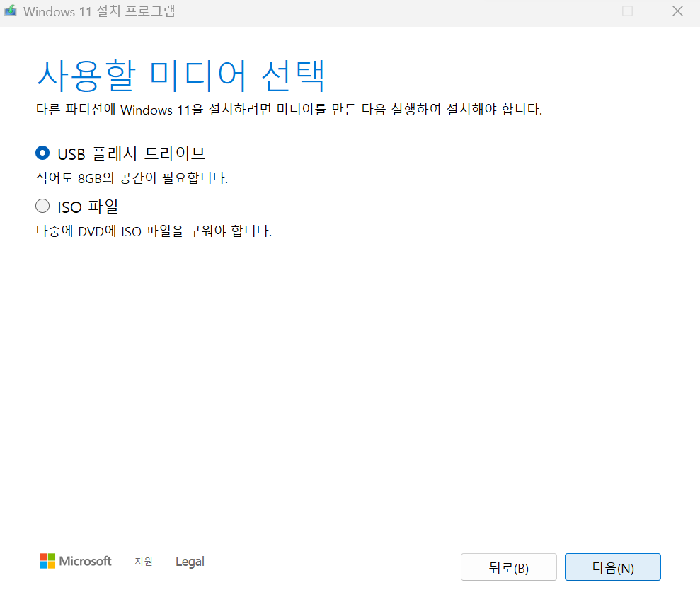Screen dimensions: 700x597
Task: Click the text 나중에 DVD에 ISO 파일을 구워야 합니다.
Action: [x=154, y=231]
